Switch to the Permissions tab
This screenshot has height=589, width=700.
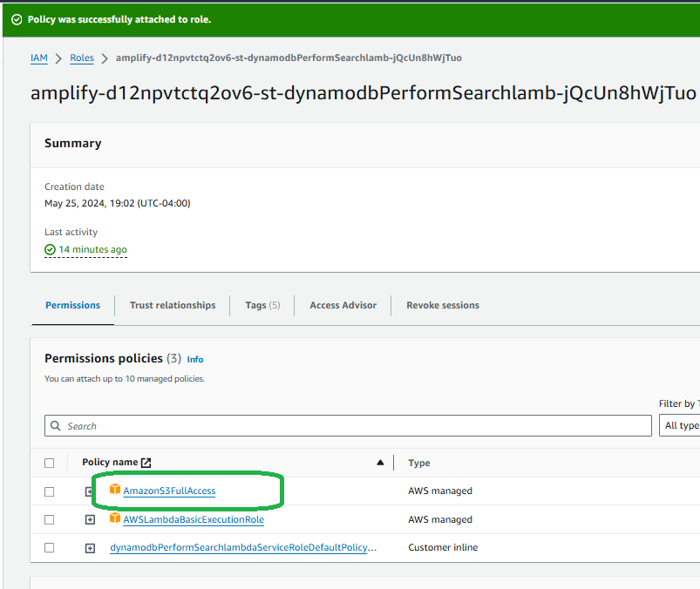point(72,305)
